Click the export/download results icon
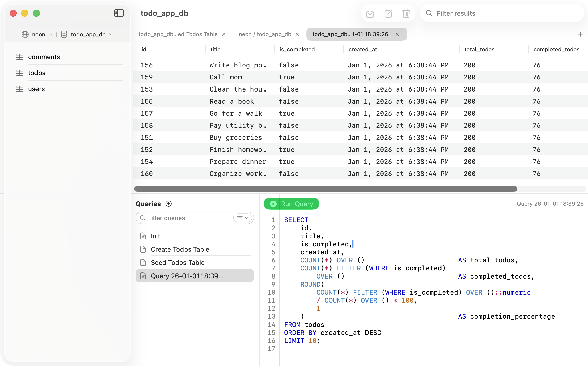588x366 pixels. [x=370, y=13]
